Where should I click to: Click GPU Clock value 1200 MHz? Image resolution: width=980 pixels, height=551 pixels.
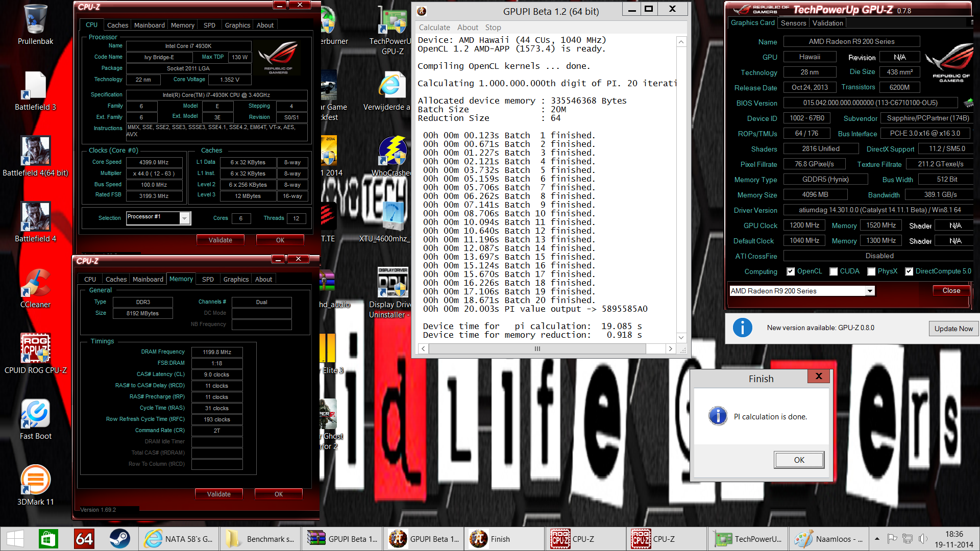(804, 225)
